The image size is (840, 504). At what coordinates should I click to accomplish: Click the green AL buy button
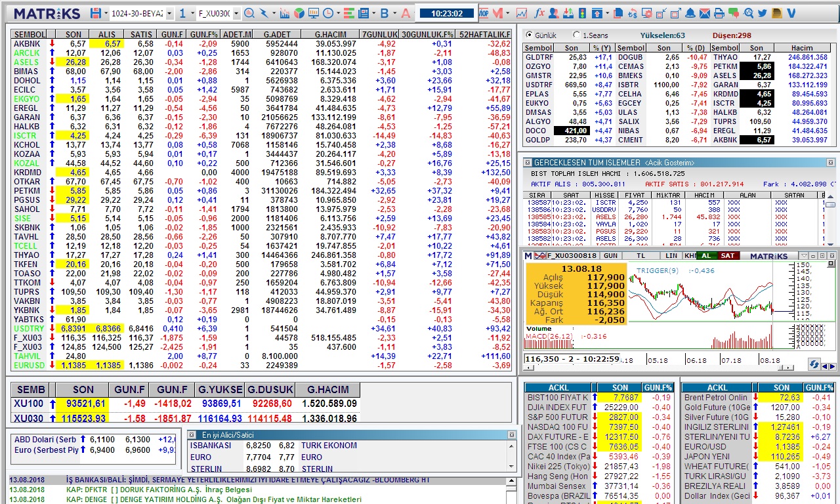pos(706,256)
